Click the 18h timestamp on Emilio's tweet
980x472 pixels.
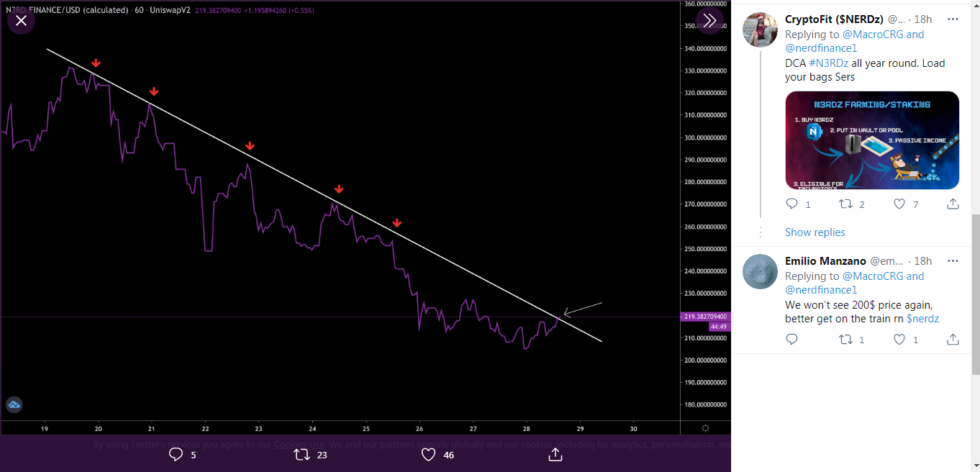click(x=923, y=261)
